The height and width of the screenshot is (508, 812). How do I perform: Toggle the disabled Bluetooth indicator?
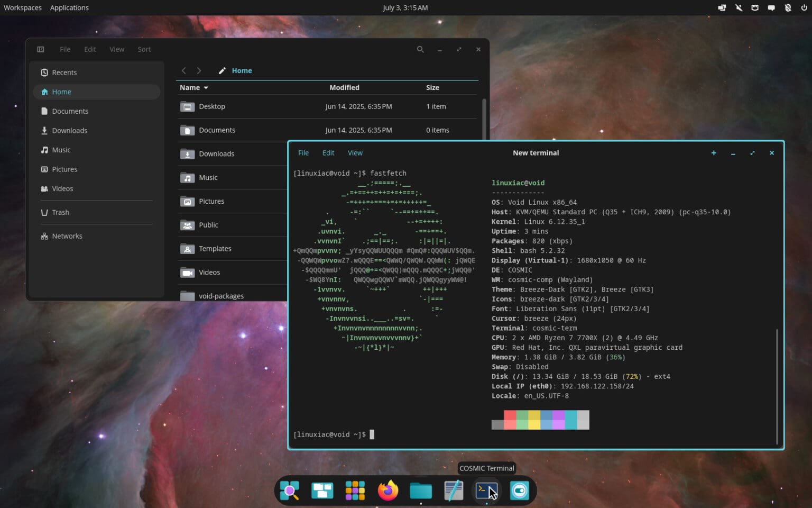788,7
